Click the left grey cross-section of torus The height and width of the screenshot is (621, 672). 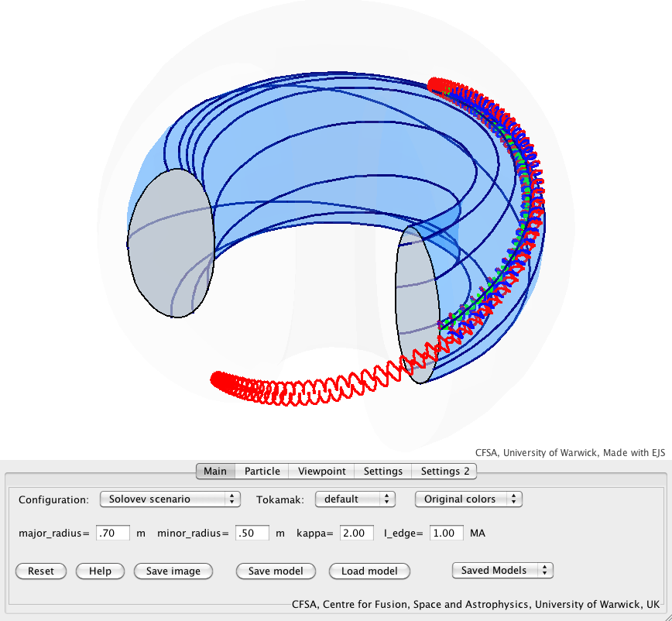tap(170, 244)
